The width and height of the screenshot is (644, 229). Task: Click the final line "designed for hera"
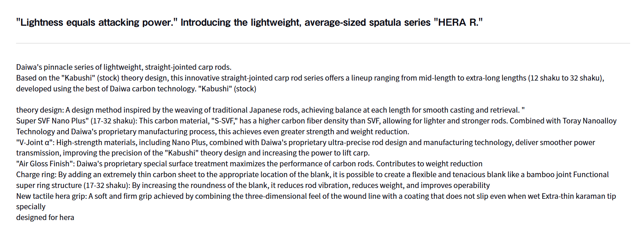(45, 217)
